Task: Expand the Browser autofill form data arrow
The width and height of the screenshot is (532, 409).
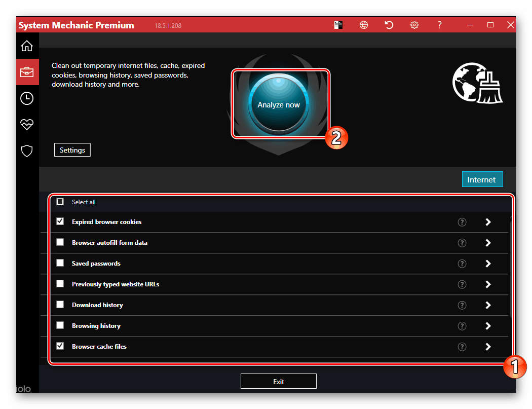Action: coord(488,243)
